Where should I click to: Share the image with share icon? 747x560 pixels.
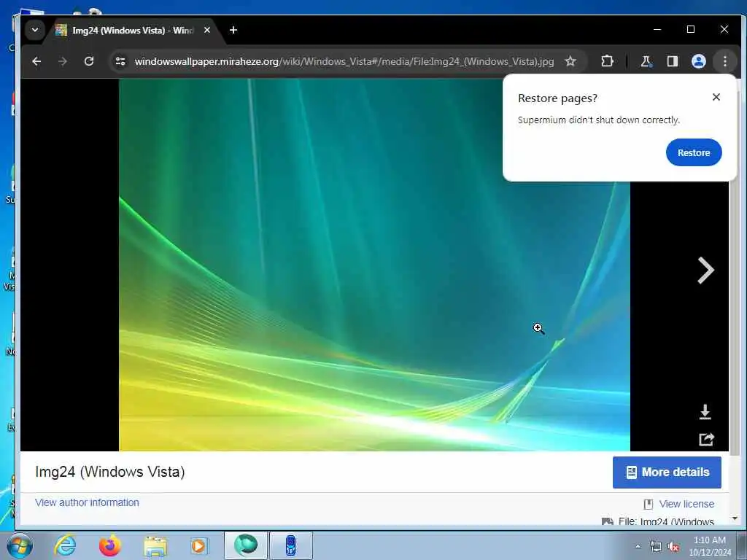click(x=706, y=439)
